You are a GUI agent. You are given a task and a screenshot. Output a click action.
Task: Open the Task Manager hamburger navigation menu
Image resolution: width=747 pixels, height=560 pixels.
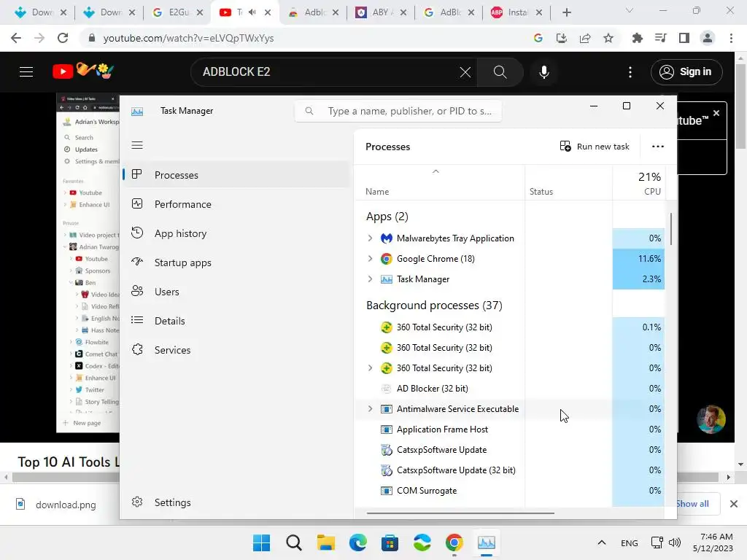click(x=137, y=145)
